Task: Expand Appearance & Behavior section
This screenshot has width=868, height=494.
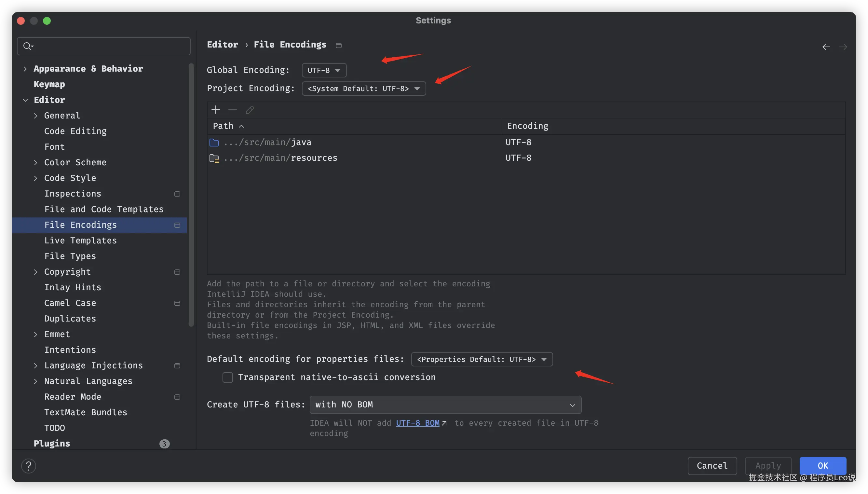Action: [25, 69]
